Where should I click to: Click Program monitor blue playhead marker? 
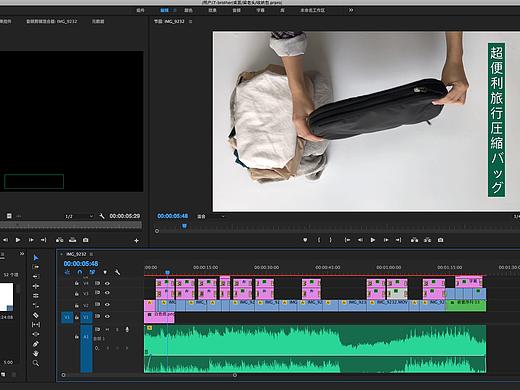[184, 226]
